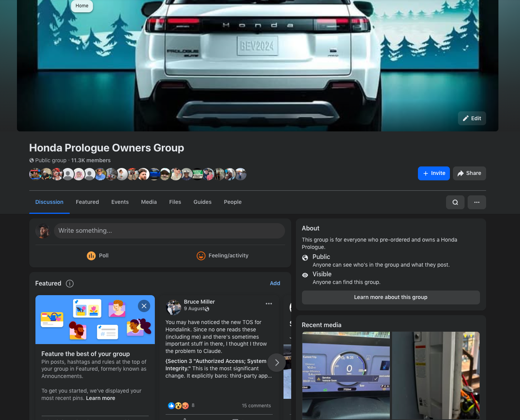The image size is (520, 420).
Task: Open the group more options menu
Action: pyautogui.click(x=476, y=202)
